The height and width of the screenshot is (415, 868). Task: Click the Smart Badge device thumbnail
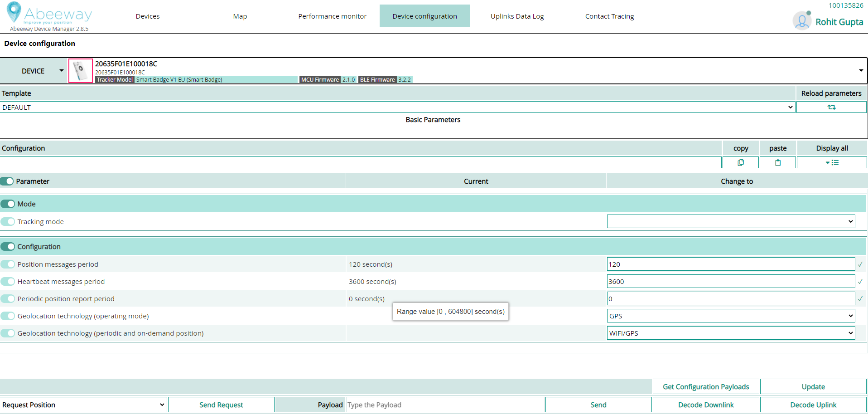81,71
